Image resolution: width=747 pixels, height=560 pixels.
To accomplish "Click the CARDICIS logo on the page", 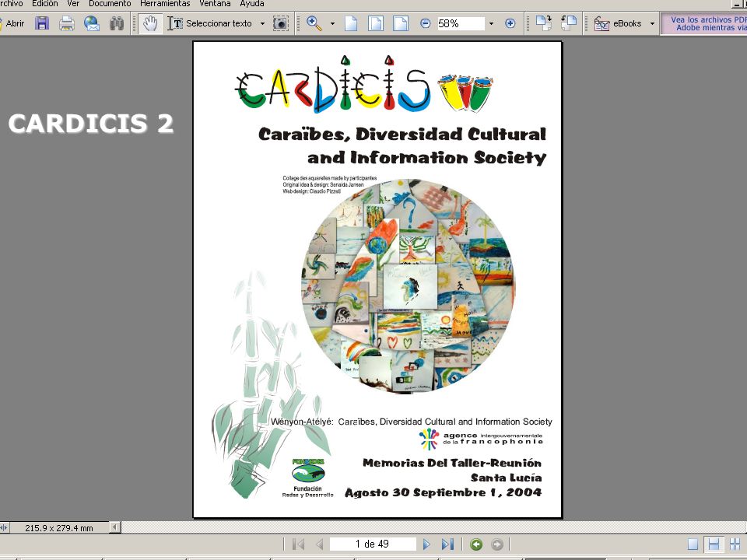I will click(364, 84).
